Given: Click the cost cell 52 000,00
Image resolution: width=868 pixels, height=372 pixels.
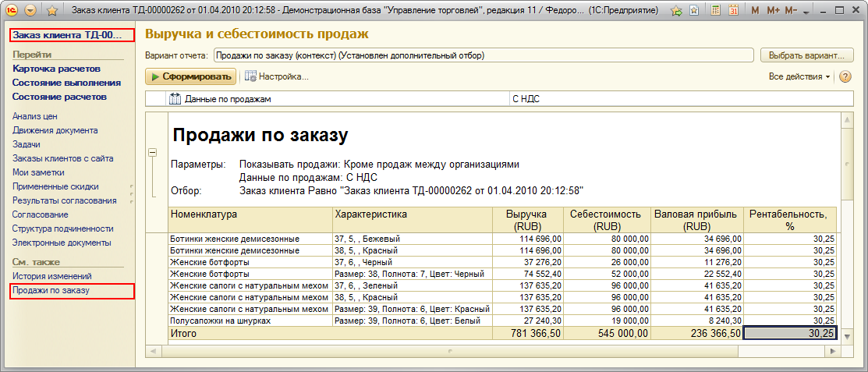Looking at the screenshot, I should tap(607, 274).
